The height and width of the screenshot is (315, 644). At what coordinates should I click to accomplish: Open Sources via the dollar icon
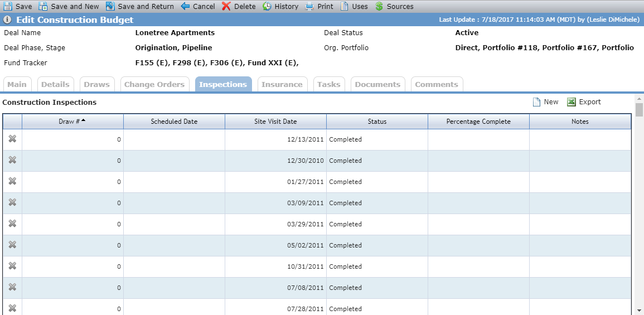[x=379, y=6]
